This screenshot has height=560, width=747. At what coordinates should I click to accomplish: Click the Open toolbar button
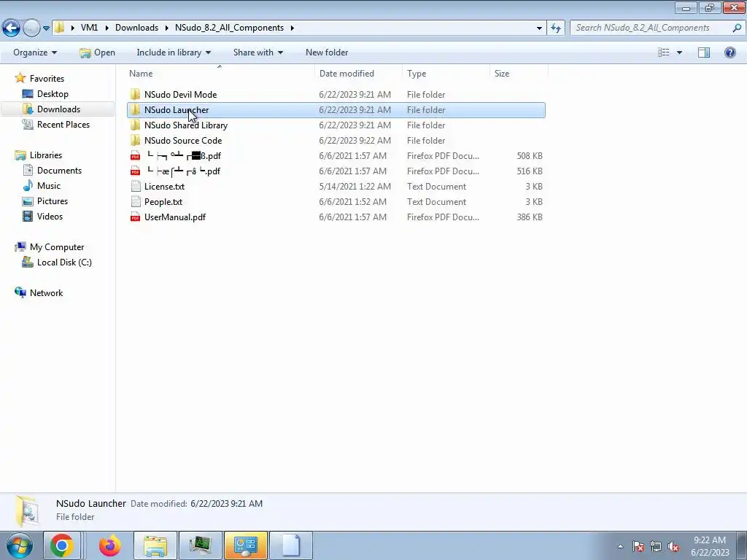click(97, 52)
